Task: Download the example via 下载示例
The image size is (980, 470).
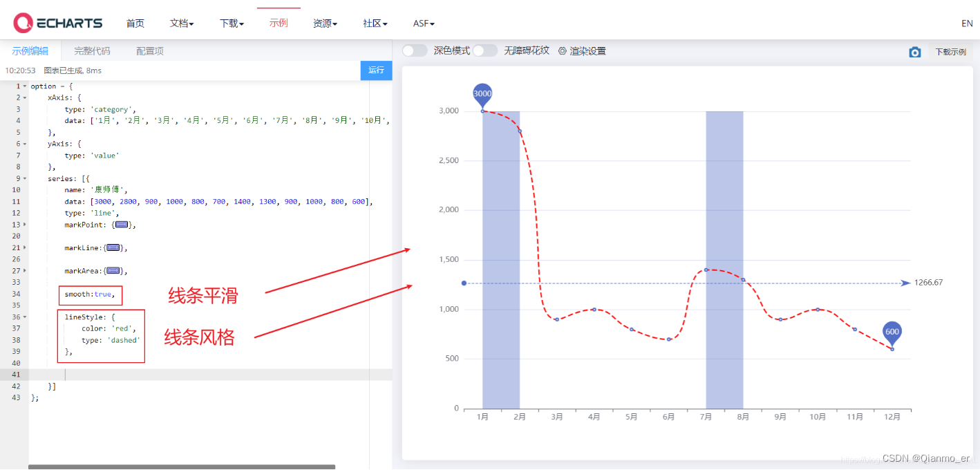Action: pyautogui.click(x=950, y=52)
